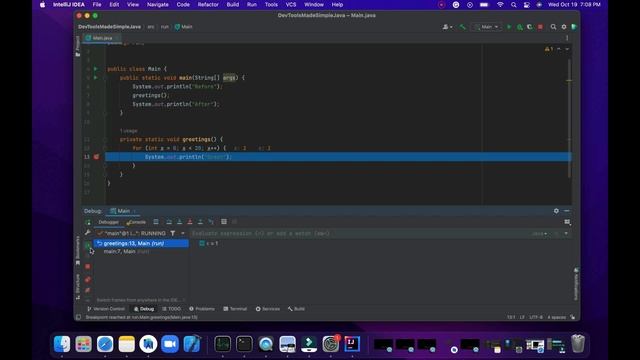
Task: Open Refactor menu
Action: [x=208, y=4]
